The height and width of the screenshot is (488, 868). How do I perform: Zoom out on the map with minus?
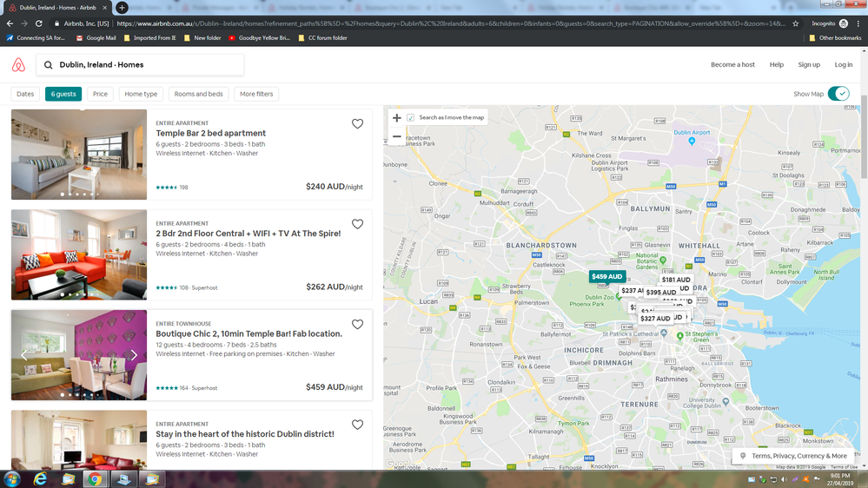point(397,136)
